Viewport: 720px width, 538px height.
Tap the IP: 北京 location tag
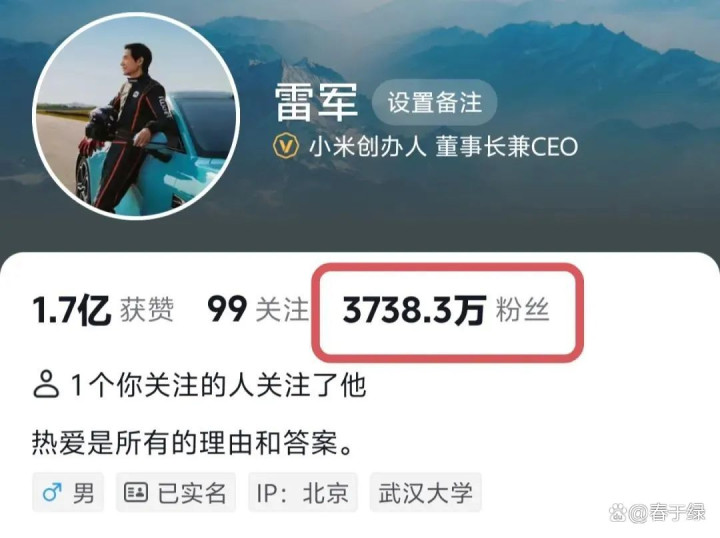[x=303, y=493]
